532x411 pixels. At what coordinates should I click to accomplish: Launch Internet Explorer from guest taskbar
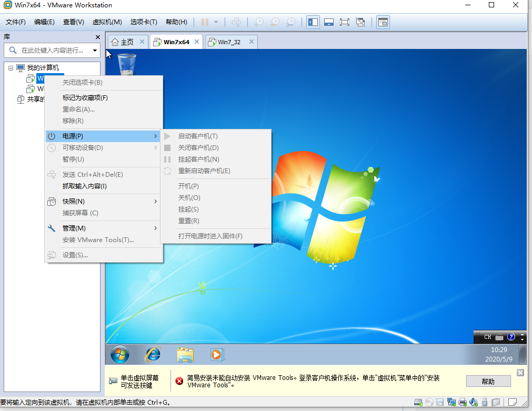[153, 355]
